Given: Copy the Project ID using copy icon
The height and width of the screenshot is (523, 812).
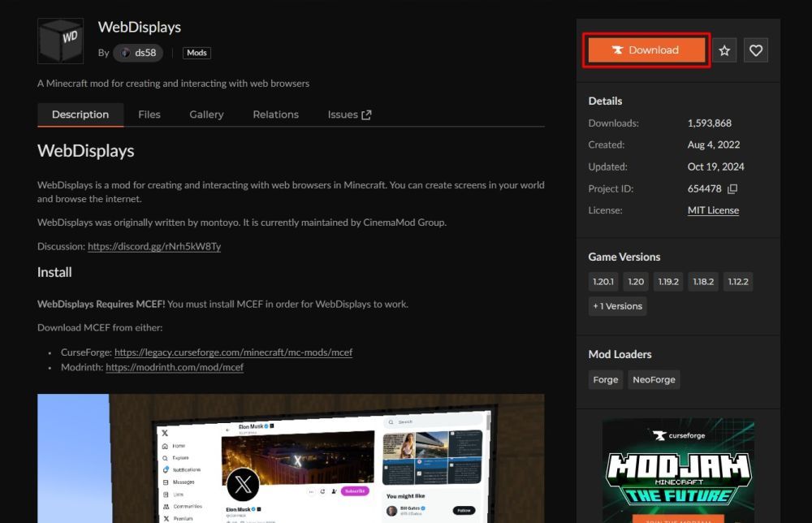Looking at the screenshot, I should (x=732, y=189).
